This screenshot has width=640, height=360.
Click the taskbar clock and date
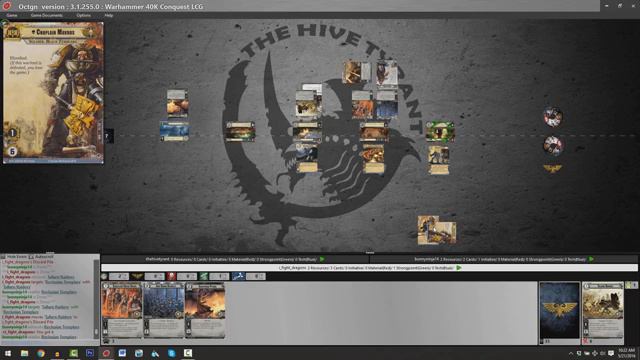626,353
